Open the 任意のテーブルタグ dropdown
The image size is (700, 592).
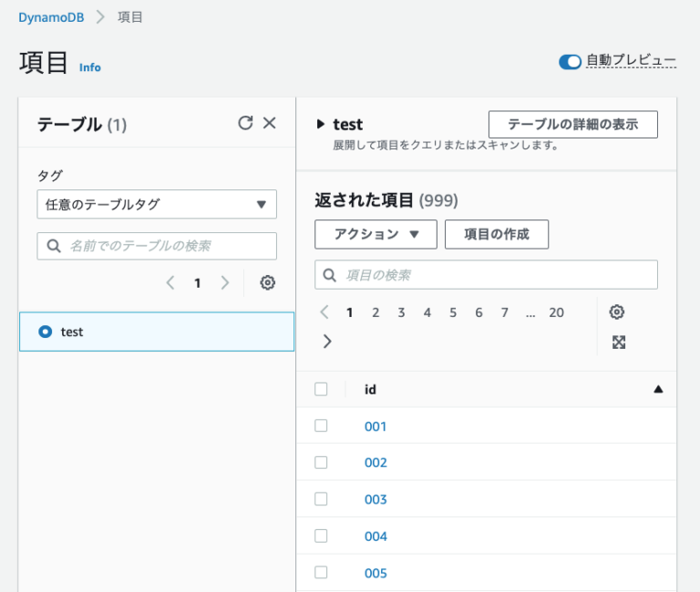(x=157, y=204)
